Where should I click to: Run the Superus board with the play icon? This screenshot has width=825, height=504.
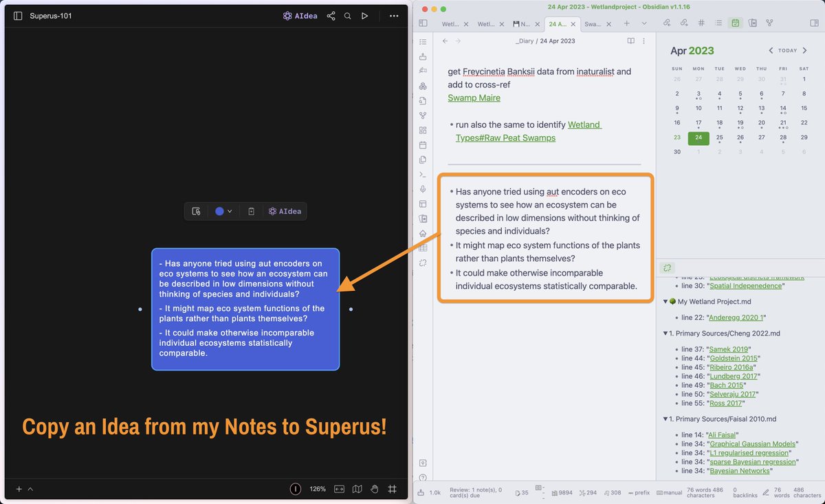364,15
